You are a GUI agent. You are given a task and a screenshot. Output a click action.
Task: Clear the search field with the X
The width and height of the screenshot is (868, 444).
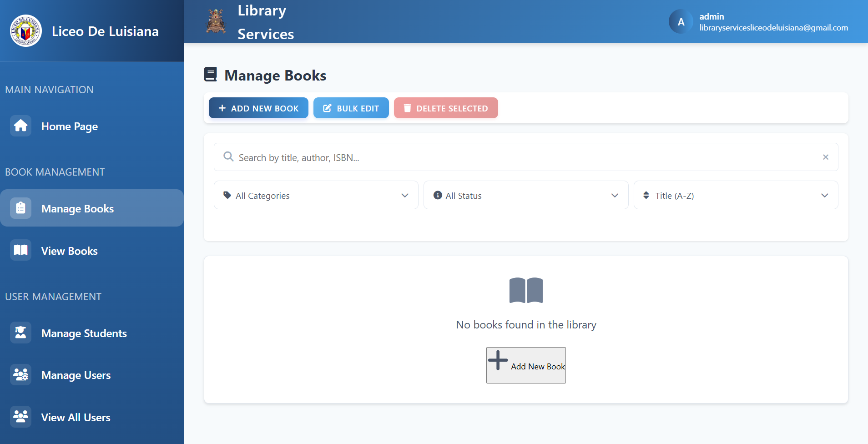click(x=826, y=157)
